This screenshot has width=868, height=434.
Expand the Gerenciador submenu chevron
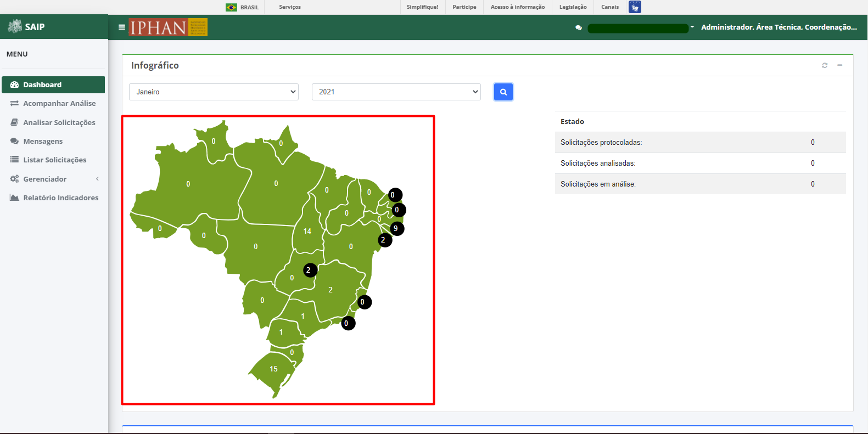pyautogui.click(x=97, y=179)
